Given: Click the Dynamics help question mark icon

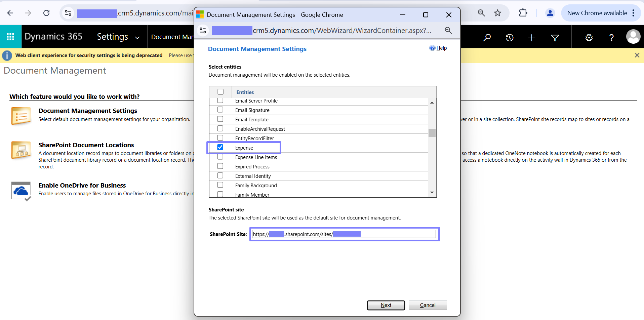Looking at the screenshot, I should [x=611, y=38].
